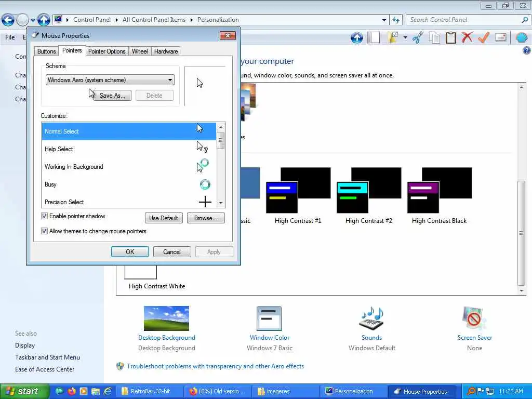Confirm with the OK button

click(x=130, y=252)
